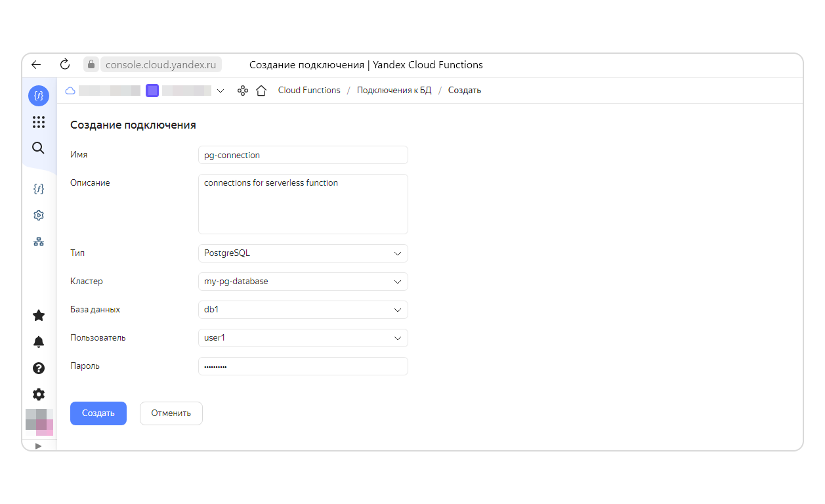Open the Тип dropdown showing PostgreSQL
This screenshot has width=825, height=504.
(x=303, y=253)
